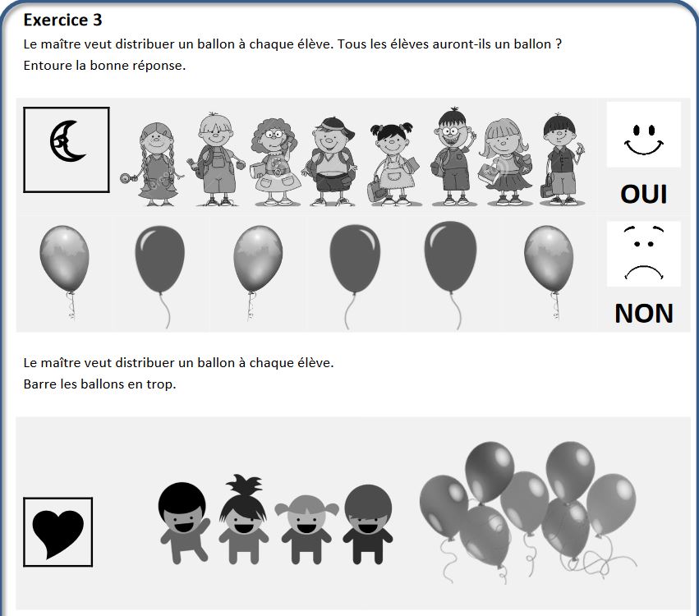
Task: Click the crescent moon symbol box
Action: pyautogui.click(x=67, y=149)
